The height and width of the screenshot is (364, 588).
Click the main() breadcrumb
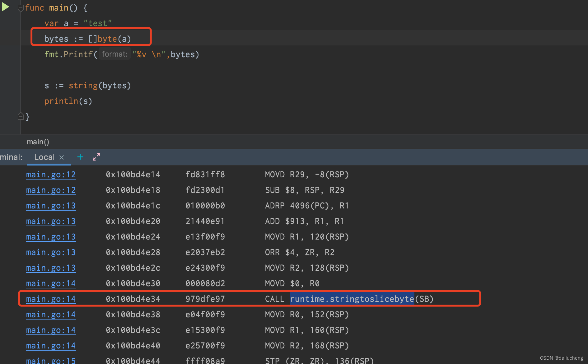[38, 142]
